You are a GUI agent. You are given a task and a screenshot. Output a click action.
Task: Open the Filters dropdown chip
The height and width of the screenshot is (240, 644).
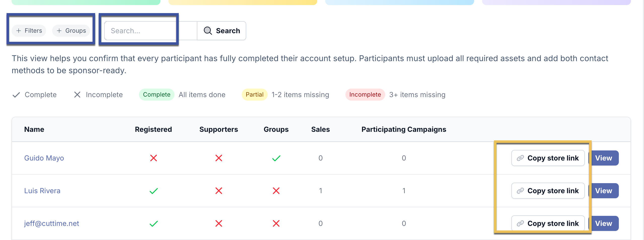click(x=29, y=31)
